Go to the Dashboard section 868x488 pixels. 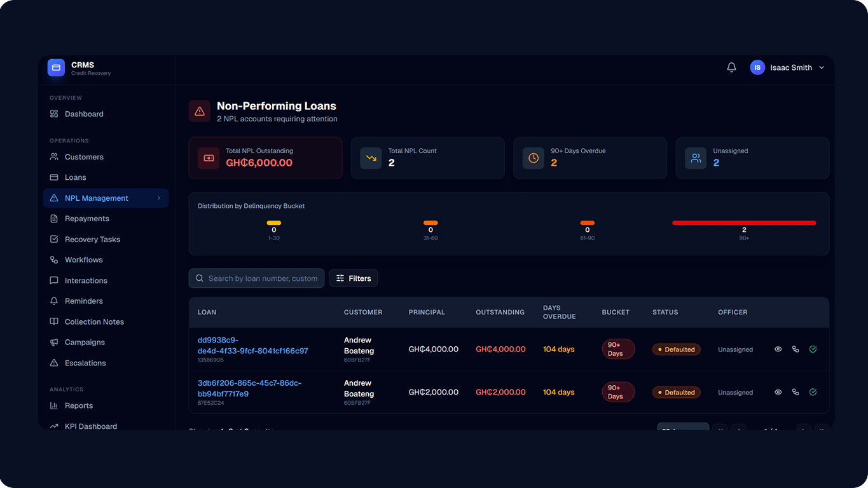[83, 114]
